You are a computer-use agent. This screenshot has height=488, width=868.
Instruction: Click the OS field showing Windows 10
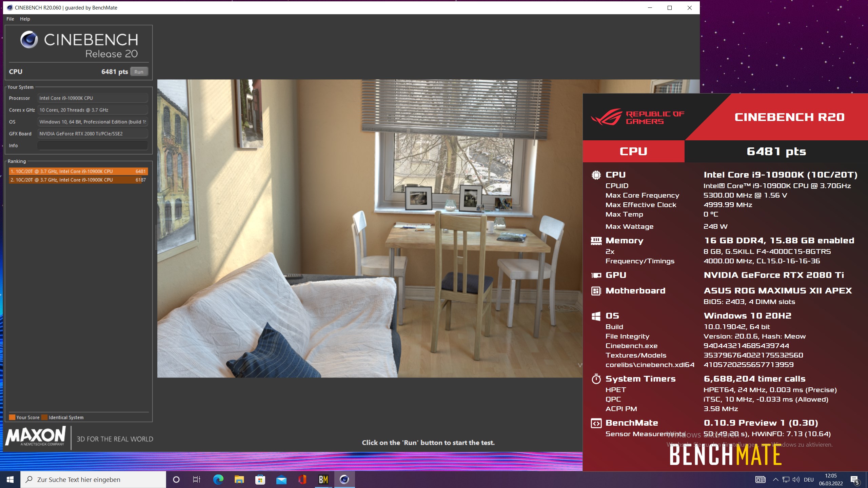coord(93,122)
